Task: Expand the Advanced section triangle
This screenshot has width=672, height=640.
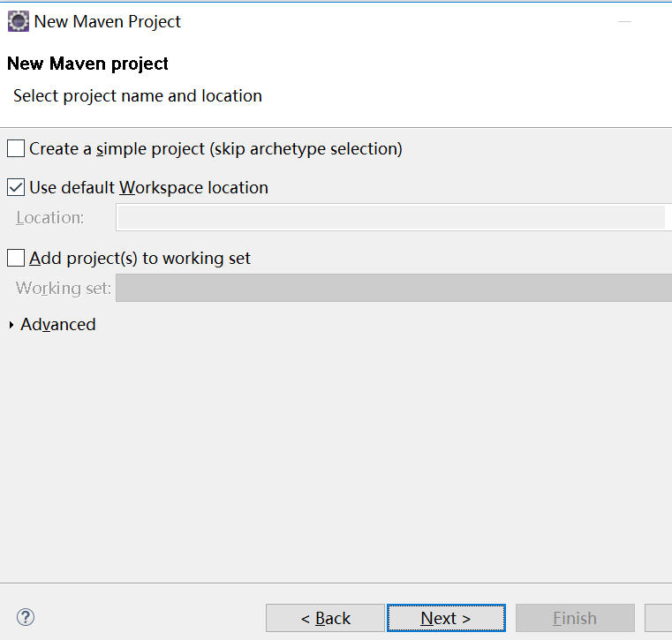Action: point(11,325)
